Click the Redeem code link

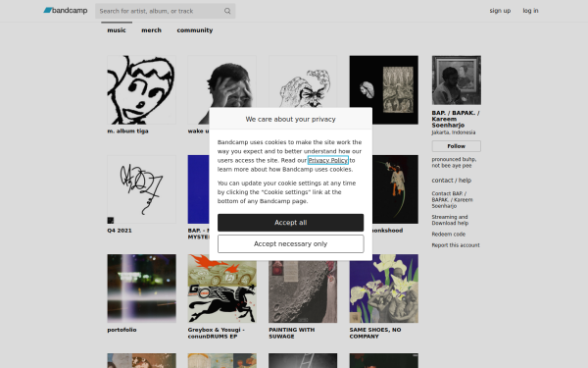(x=449, y=234)
